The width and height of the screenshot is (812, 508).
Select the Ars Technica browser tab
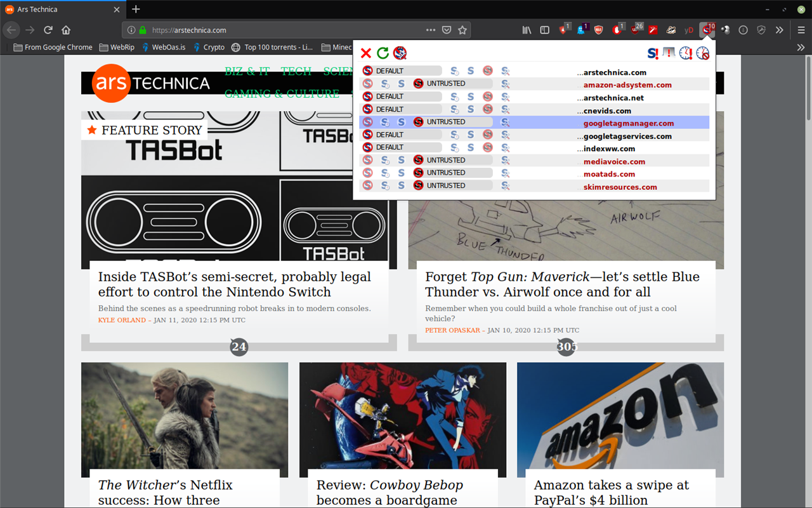(x=62, y=10)
